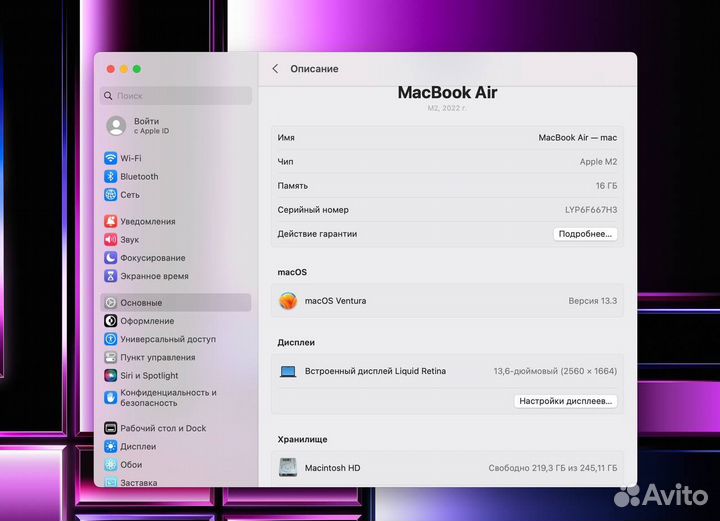Open Рабочий стол и Dock label
The width and height of the screenshot is (720, 521).
pos(163,428)
